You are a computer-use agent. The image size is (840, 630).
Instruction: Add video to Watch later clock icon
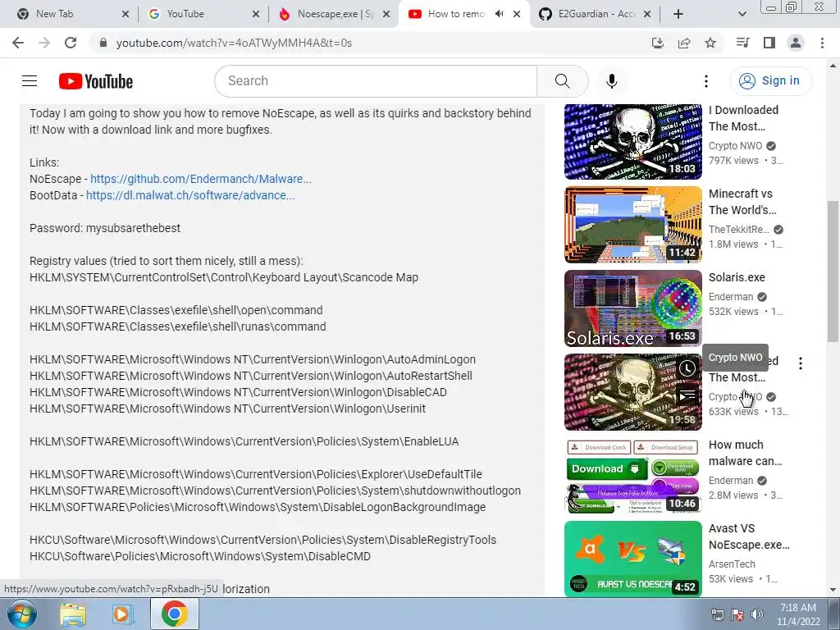tap(687, 368)
